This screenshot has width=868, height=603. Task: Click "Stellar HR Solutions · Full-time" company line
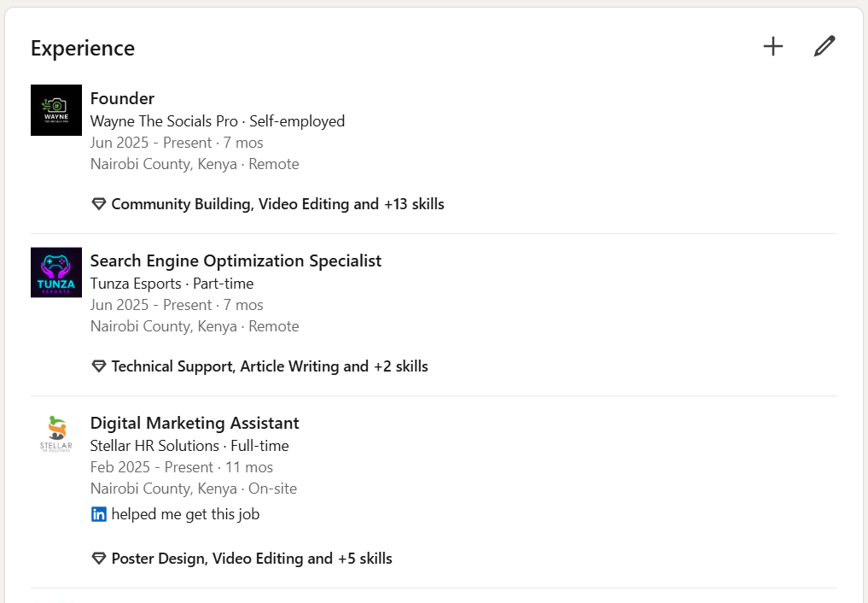pyautogui.click(x=189, y=446)
